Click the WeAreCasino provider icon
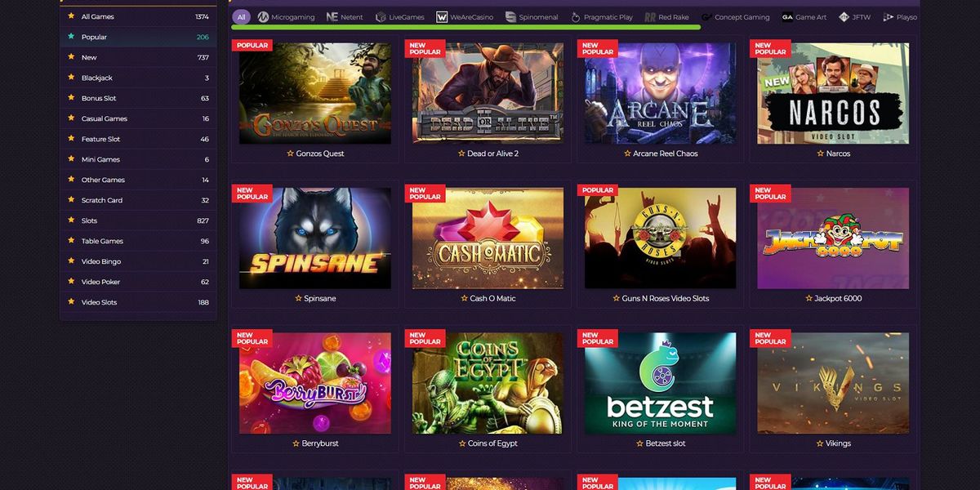The width and height of the screenshot is (980, 490). [442, 17]
